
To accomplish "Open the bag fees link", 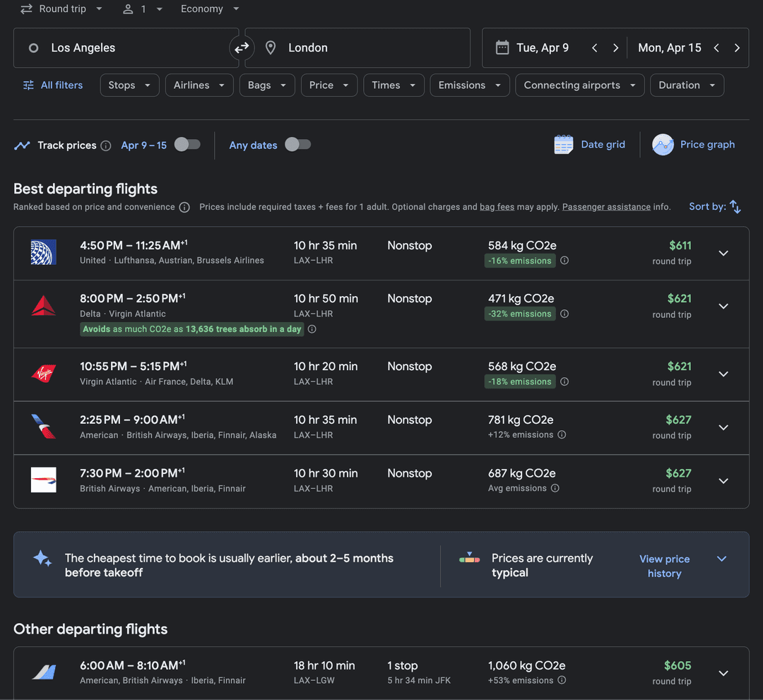I will [x=497, y=207].
